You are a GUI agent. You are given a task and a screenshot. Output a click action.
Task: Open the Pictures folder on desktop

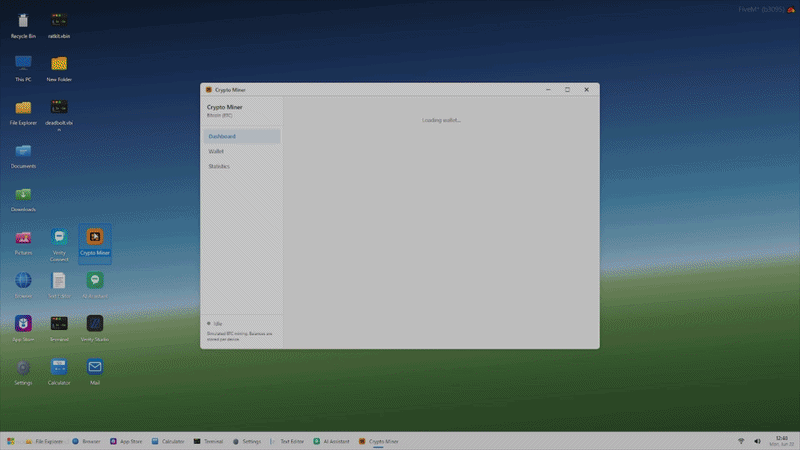pos(23,243)
